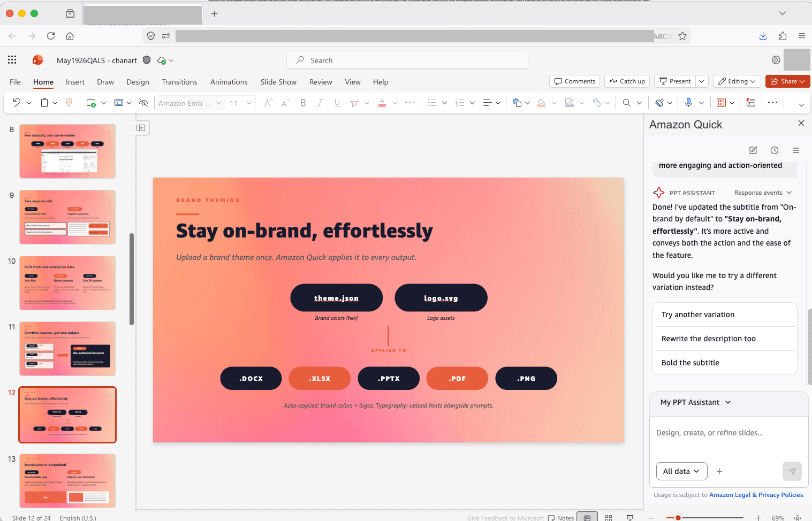Open the Editing mode dropdown
Viewport: 812px width, 521px height.
[737, 81]
